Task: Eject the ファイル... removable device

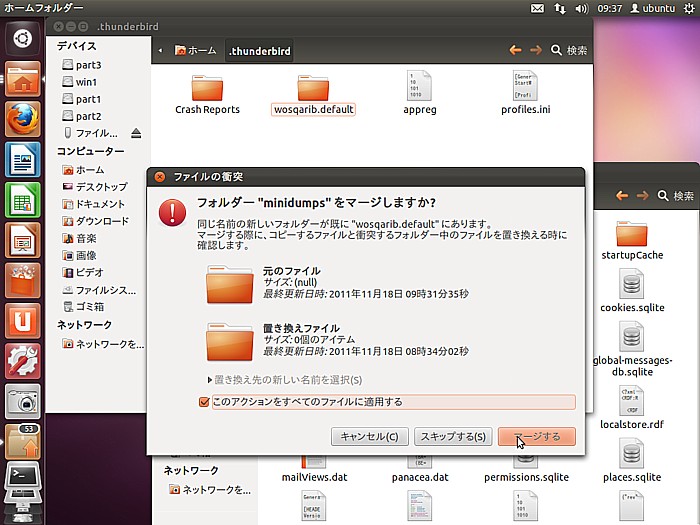Action: click(x=136, y=133)
